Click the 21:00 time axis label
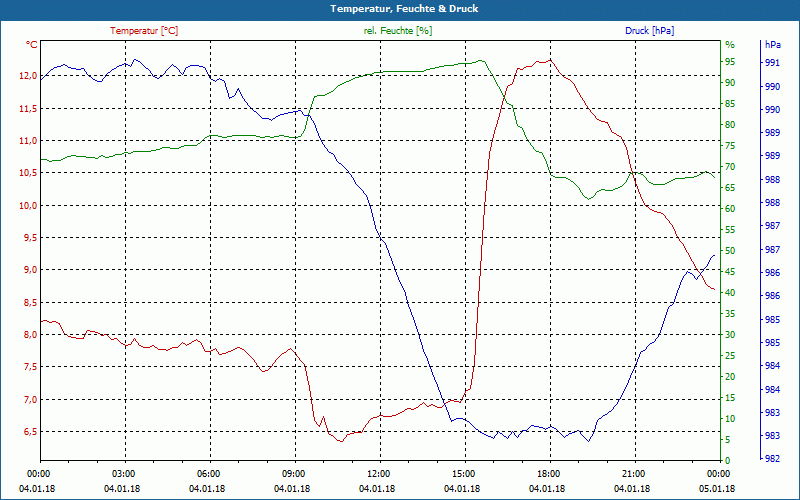Screen dimensions: 800x500 (633, 473)
